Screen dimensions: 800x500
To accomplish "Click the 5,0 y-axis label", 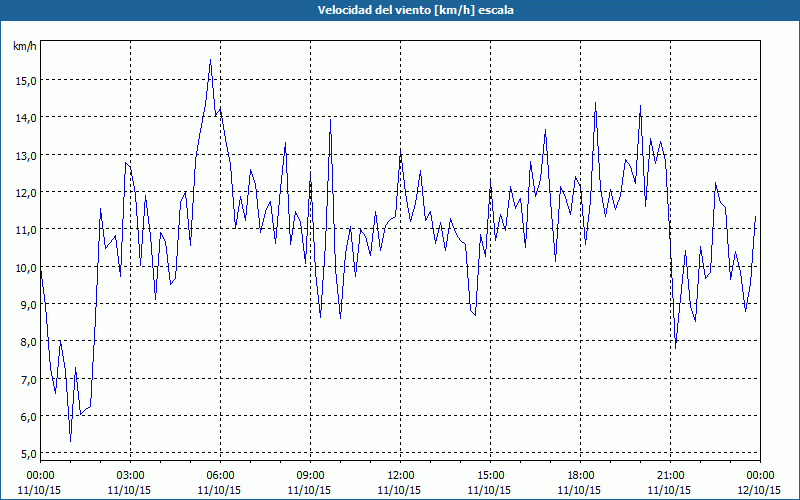I will click(x=29, y=454).
